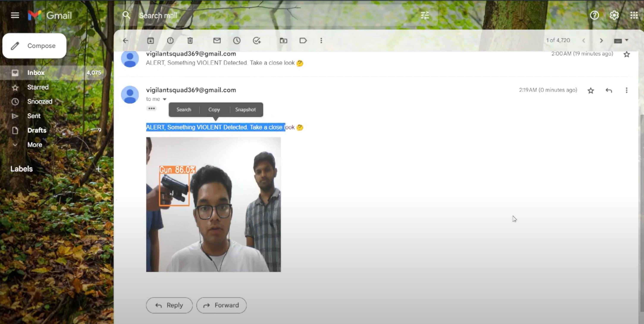This screenshot has width=644, height=324.
Task: Open the gun detection image attachment
Action: click(213, 204)
